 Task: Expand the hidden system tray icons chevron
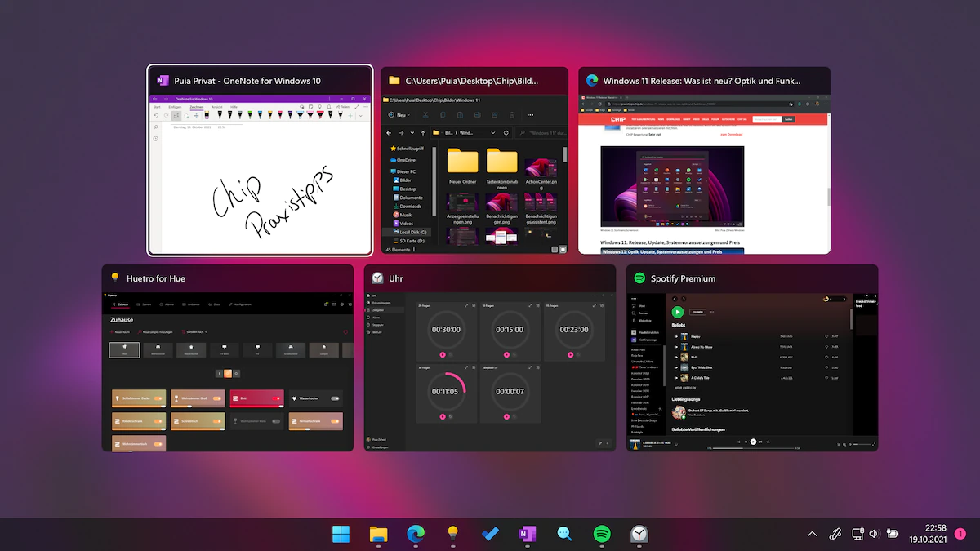click(x=812, y=534)
